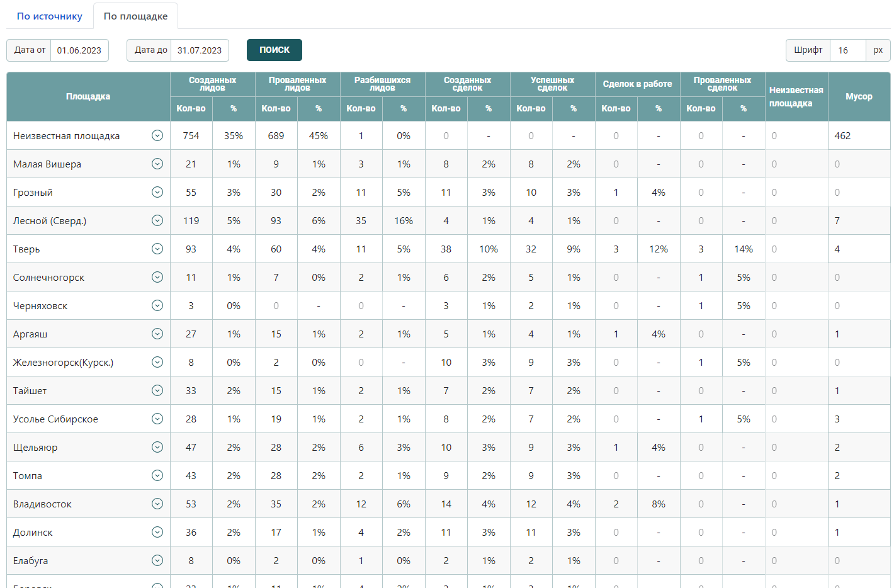Open the Солнечногорск row chevron icon
The height and width of the screenshot is (588, 894).
point(157,277)
